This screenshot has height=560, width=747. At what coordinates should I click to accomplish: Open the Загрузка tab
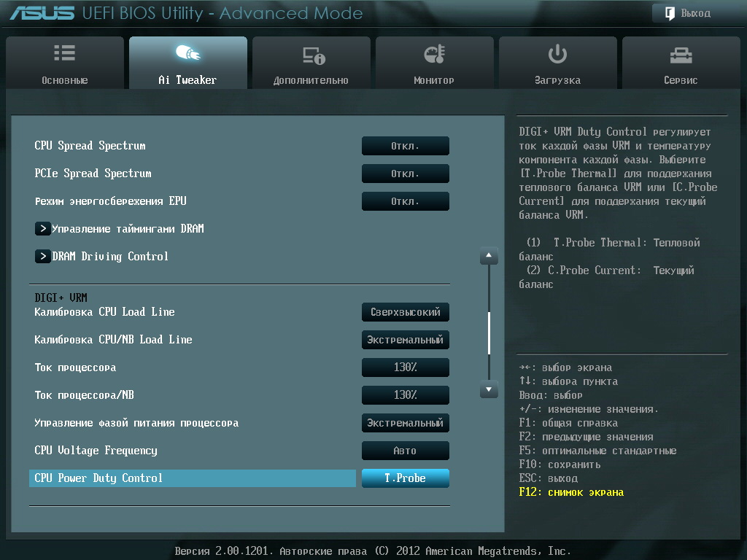(557, 64)
